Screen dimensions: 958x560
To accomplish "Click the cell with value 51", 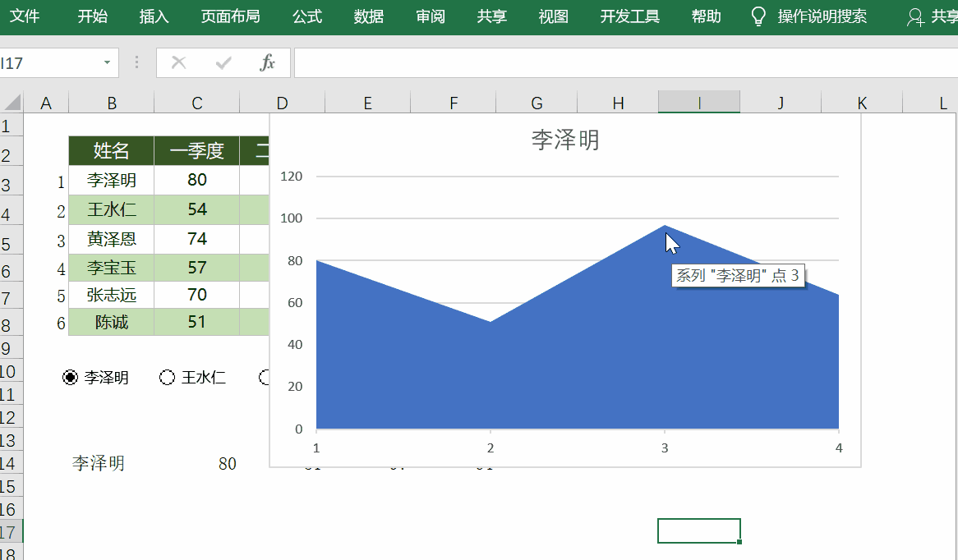I will click(x=196, y=322).
